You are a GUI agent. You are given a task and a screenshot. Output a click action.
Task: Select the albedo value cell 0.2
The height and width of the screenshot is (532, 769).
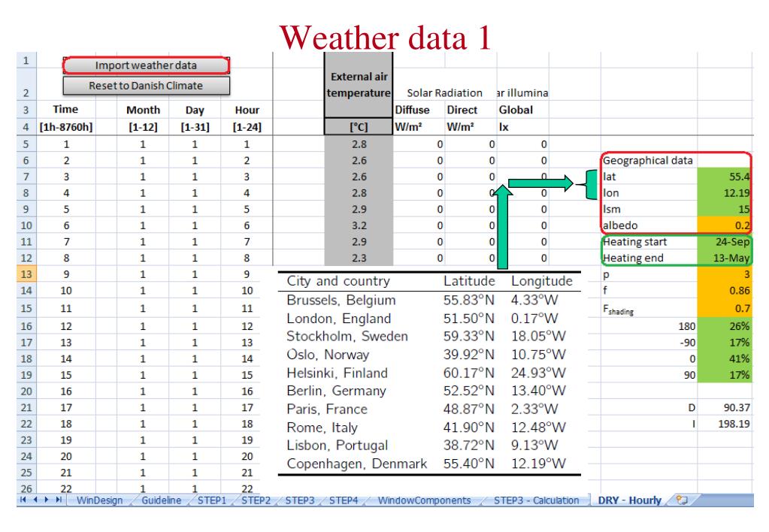[x=725, y=225]
